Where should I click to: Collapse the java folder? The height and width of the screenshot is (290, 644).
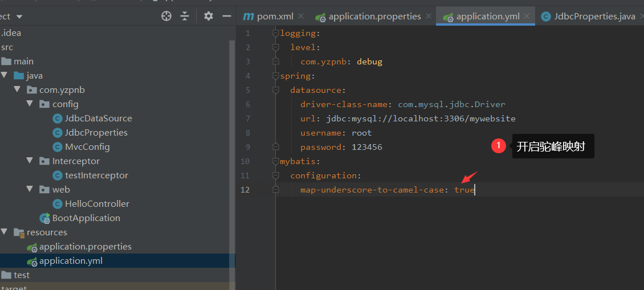5,75
